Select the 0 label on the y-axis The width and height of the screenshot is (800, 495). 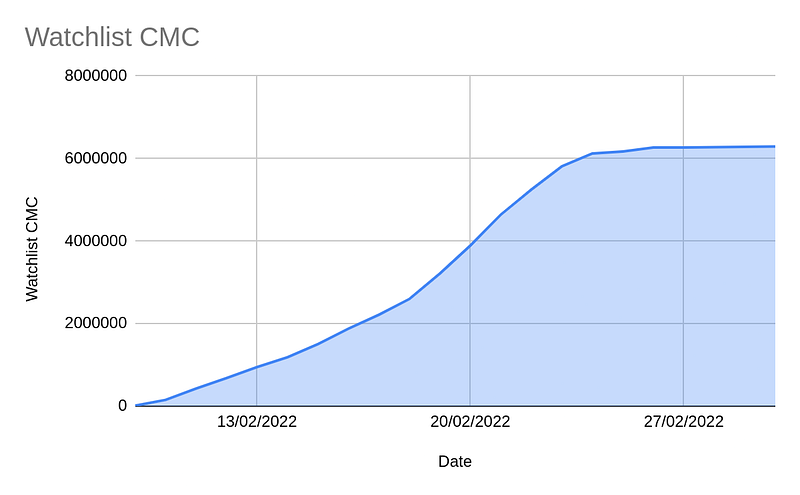122,406
